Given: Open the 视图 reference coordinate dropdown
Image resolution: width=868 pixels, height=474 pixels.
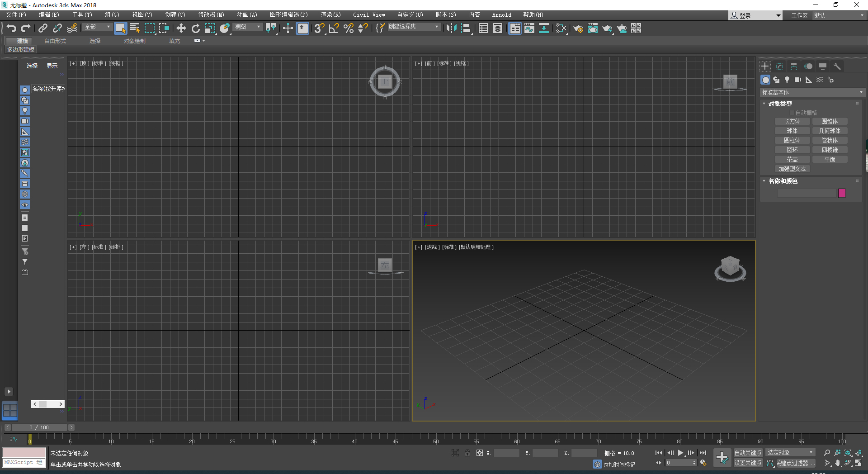Looking at the screenshot, I should click(x=247, y=27).
